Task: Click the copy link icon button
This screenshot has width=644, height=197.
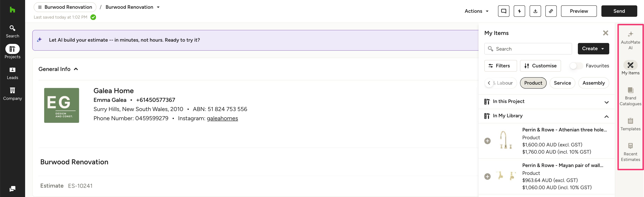Action: click(551, 11)
